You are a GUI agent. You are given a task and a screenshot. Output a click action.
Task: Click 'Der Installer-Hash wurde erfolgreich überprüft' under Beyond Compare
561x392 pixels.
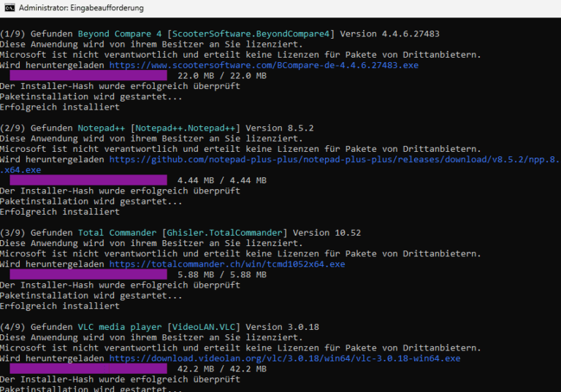[120, 86]
